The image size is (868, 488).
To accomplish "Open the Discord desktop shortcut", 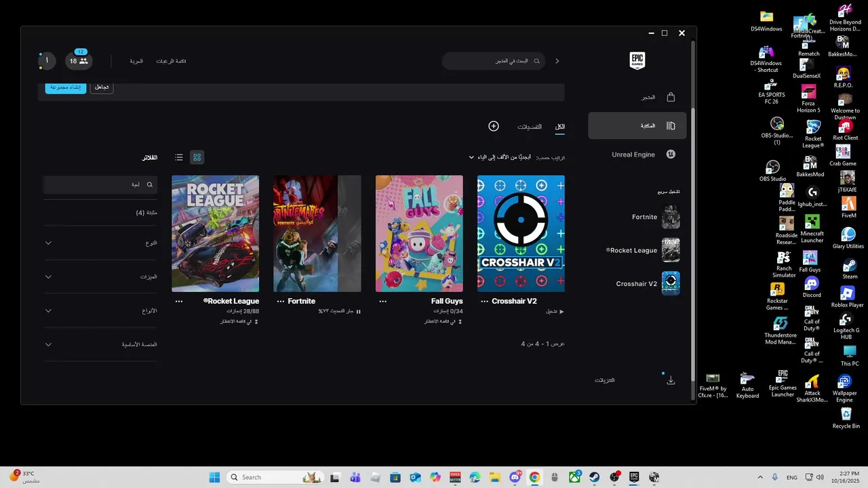I will [x=812, y=287].
